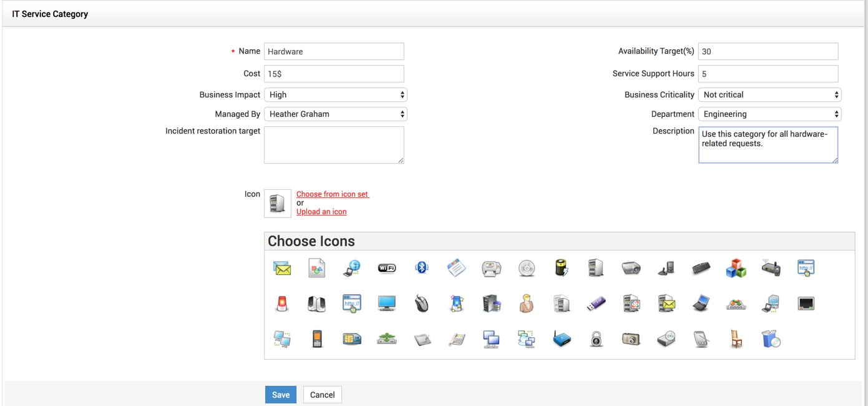Choose the black keyboard icon
Viewport: 868px width, 406px height.
tap(701, 269)
